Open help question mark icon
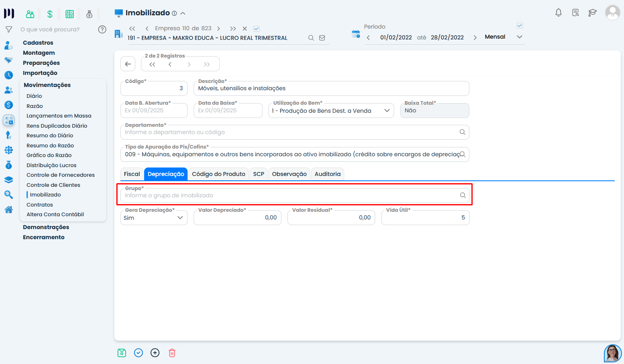Image resolution: width=624 pixels, height=364 pixels. click(102, 29)
